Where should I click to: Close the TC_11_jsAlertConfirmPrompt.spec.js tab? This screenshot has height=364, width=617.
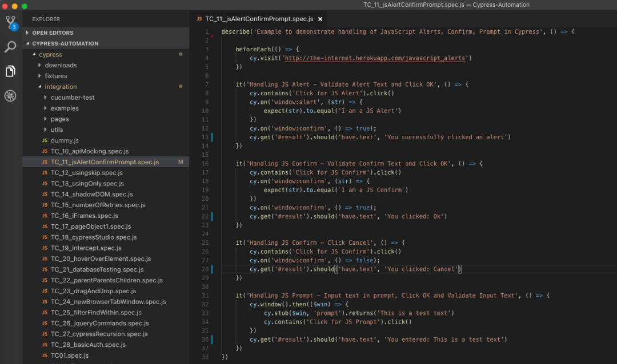click(x=319, y=18)
